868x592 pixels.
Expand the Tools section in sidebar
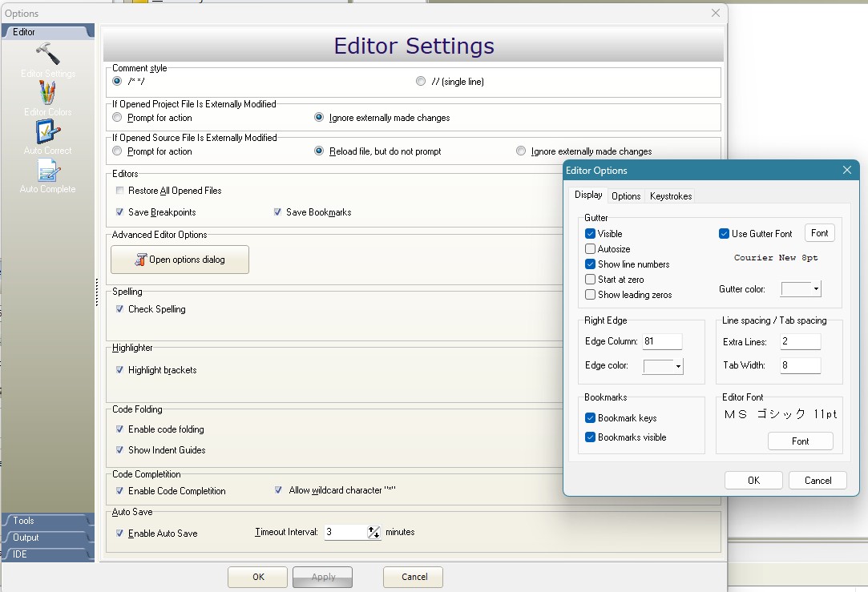pos(46,521)
